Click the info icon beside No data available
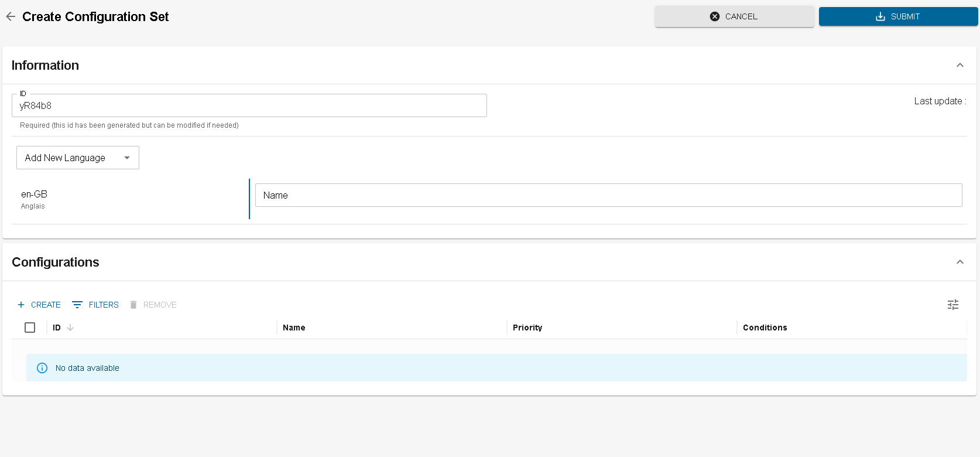Image resolution: width=980 pixels, height=457 pixels. coord(42,368)
